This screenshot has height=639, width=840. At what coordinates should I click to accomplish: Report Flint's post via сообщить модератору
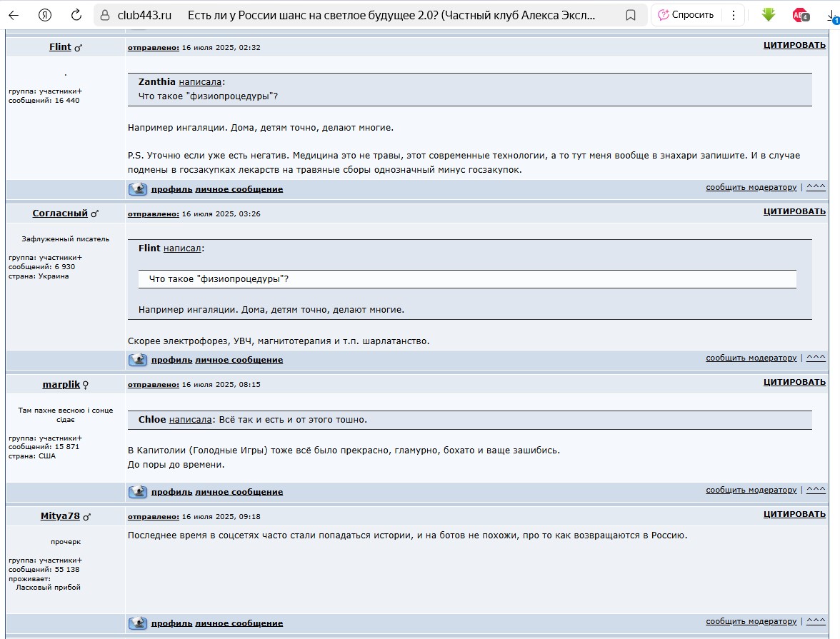coord(751,187)
